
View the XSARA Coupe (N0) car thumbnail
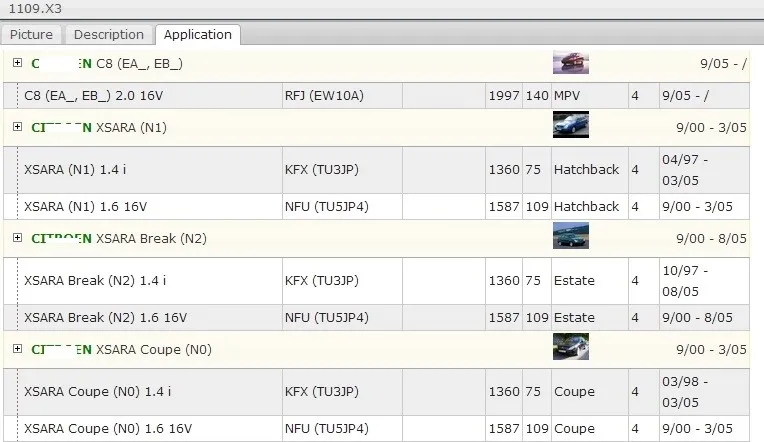[x=571, y=347]
